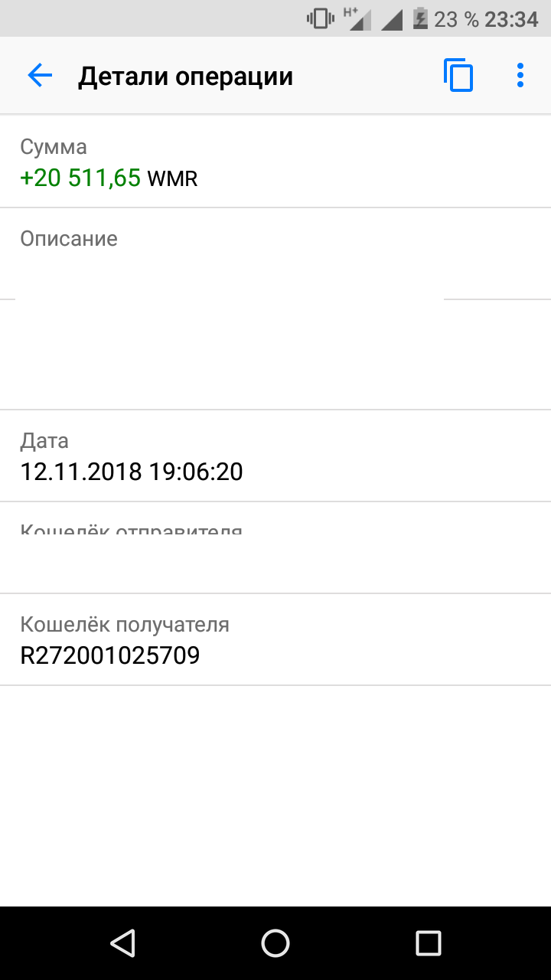Viewport: 551px width, 980px height.
Task: Tap the back arrow icon
Action: coord(39,76)
